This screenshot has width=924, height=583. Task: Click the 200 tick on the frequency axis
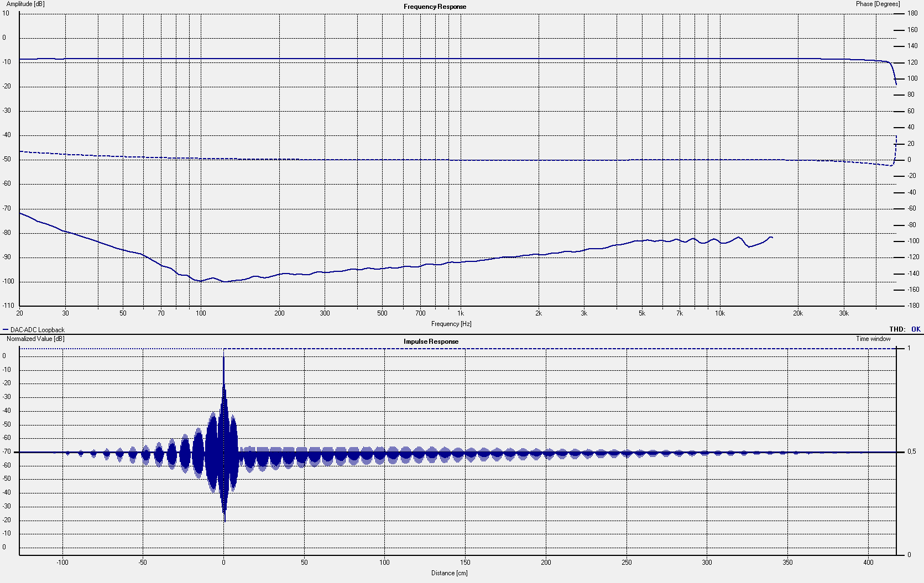tap(279, 313)
